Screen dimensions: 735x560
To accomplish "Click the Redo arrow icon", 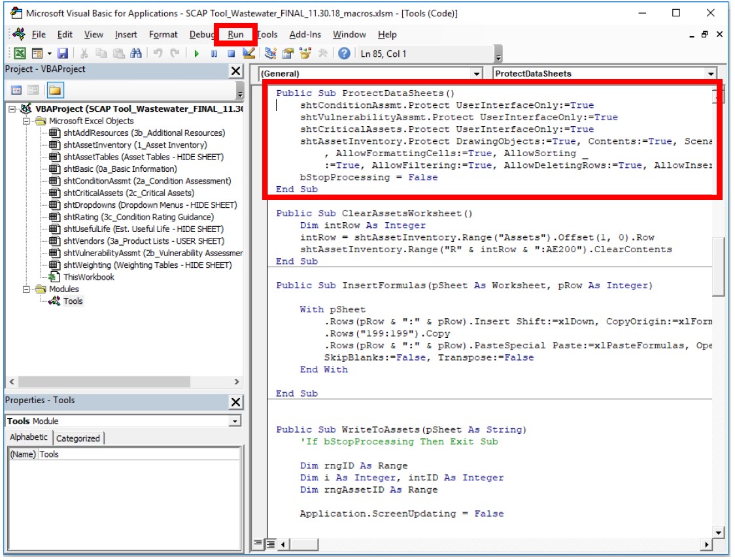I will tap(175, 54).
